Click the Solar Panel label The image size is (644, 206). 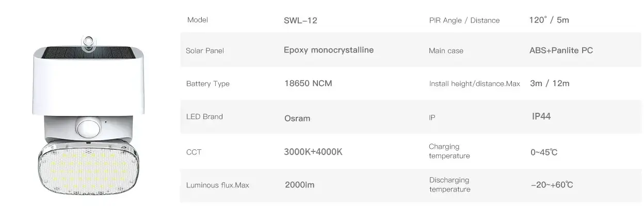(x=204, y=51)
